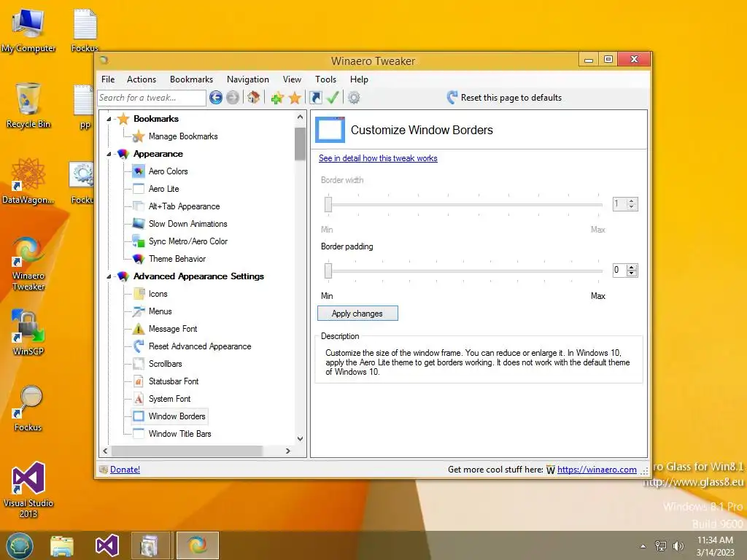Select Window Borders tree item
The image size is (747, 560).
[177, 416]
